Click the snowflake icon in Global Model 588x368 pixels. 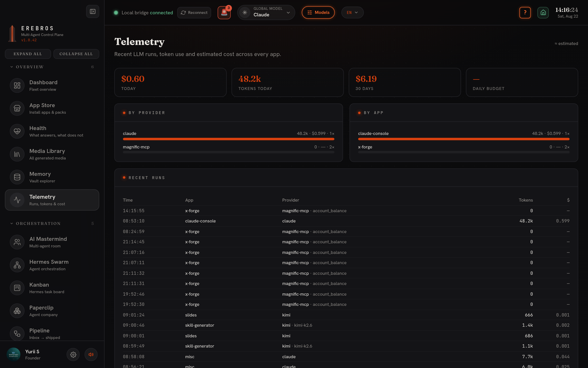(x=245, y=12)
